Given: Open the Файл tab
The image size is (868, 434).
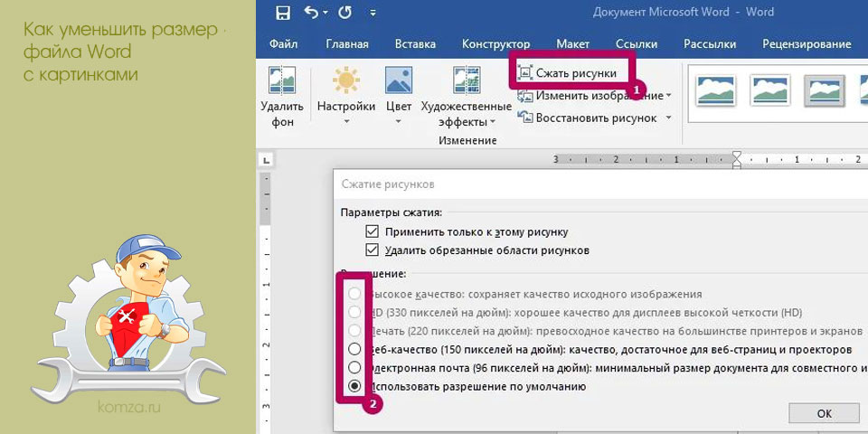Looking at the screenshot, I should click(283, 43).
